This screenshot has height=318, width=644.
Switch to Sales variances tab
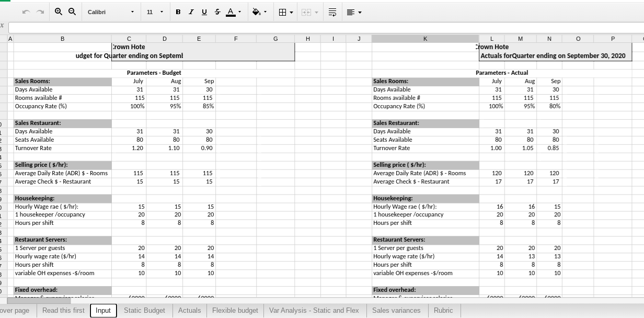click(x=396, y=310)
